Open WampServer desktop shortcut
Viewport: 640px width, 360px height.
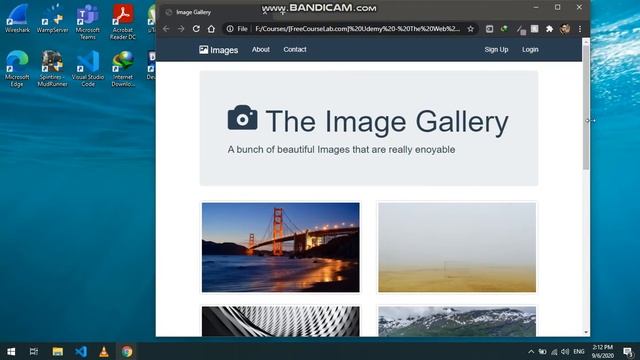(x=53, y=18)
